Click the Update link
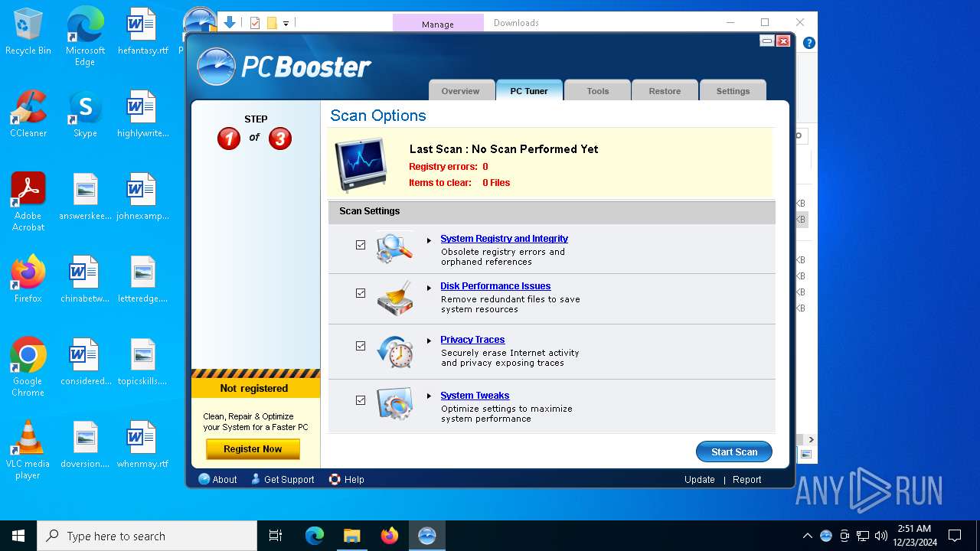The height and width of the screenshot is (551, 980). coord(700,480)
